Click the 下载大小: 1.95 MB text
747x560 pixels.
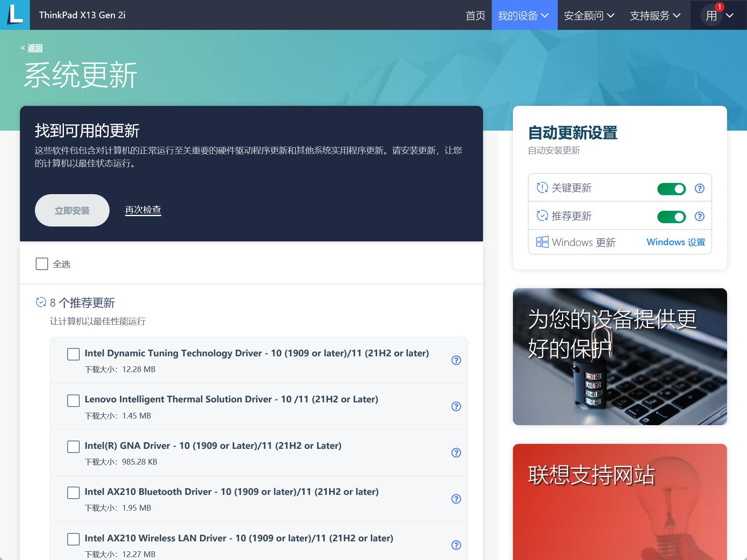tap(118, 508)
